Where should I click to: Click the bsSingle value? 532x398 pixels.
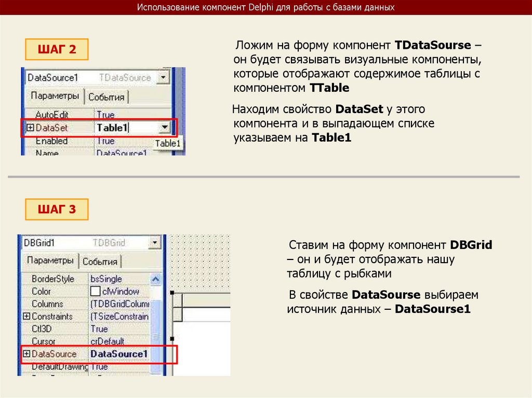click(106, 279)
